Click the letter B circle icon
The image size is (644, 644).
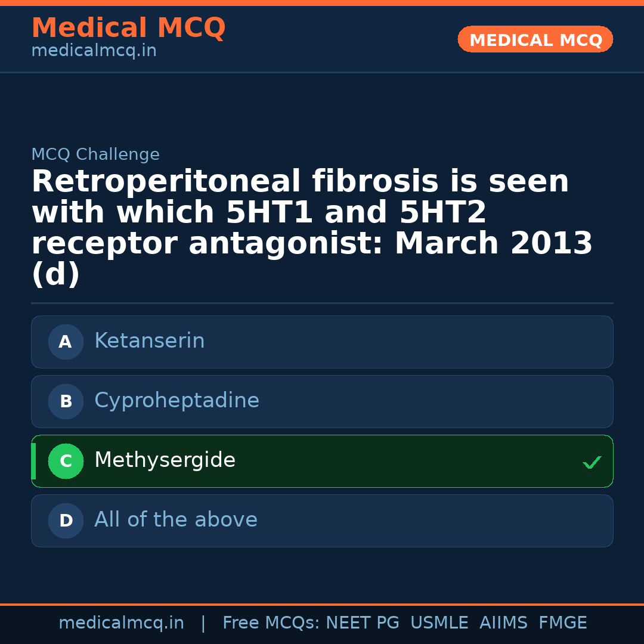66,401
